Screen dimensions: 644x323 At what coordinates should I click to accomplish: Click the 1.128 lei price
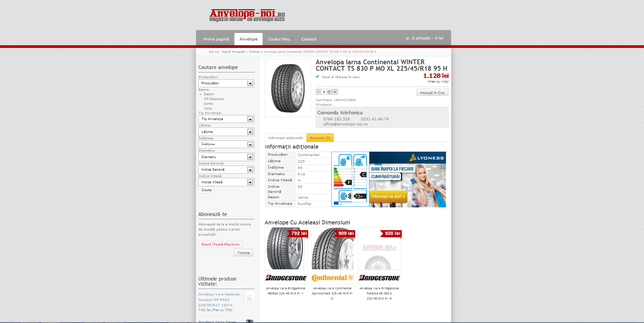point(436,76)
